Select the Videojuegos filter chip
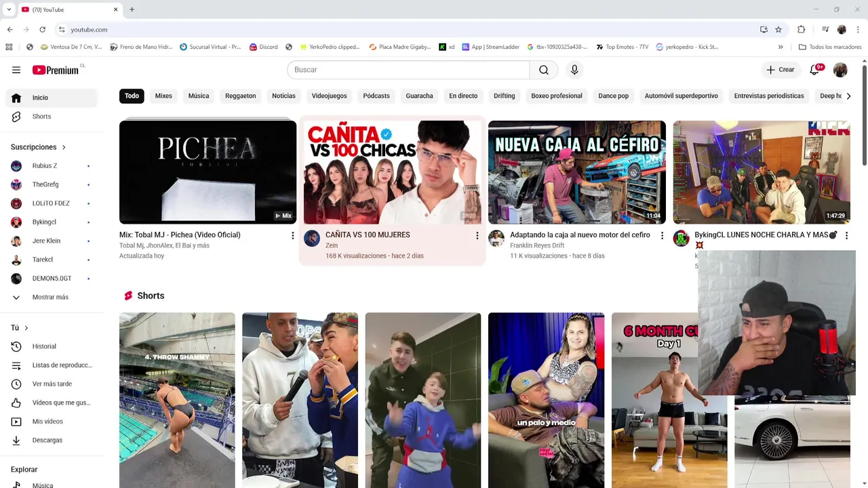 click(x=330, y=96)
